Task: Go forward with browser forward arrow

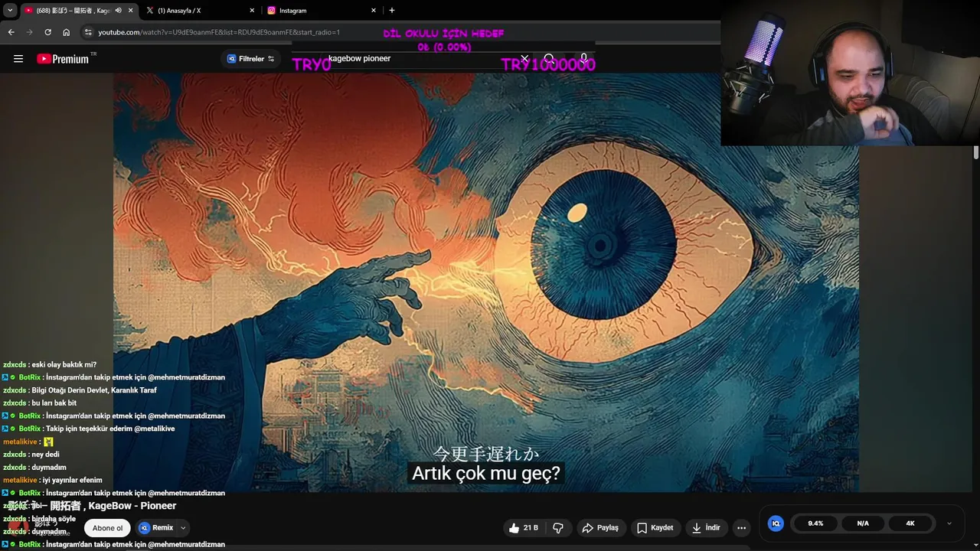Action: 29,32
